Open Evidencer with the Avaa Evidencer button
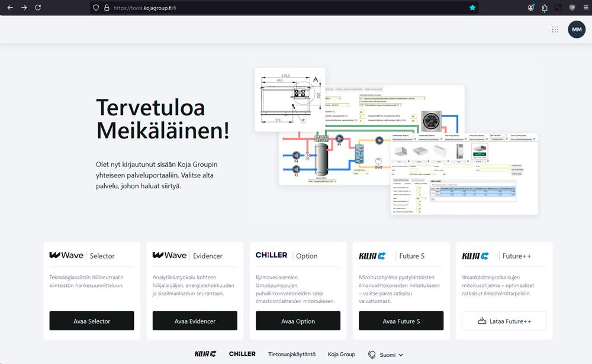Image resolution: width=592 pixels, height=364 pixels. click(x=195, y=321)
